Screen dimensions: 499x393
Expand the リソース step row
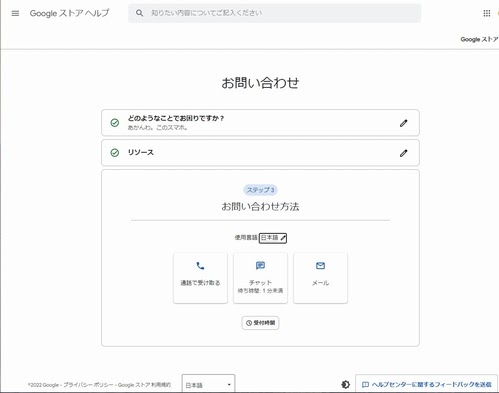[x=260, y=153]
